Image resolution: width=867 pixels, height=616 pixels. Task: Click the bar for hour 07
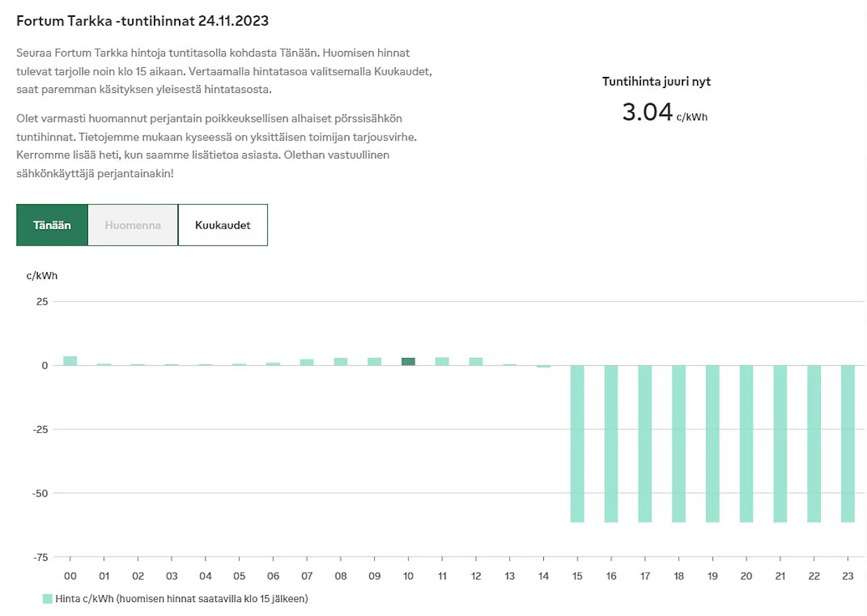click(x=307, y=362)
